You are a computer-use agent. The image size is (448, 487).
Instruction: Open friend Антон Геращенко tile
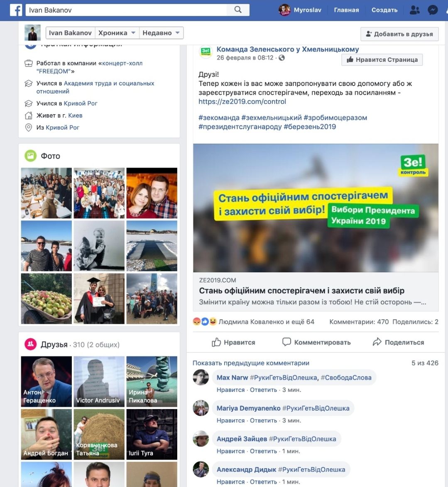point(46,382)
